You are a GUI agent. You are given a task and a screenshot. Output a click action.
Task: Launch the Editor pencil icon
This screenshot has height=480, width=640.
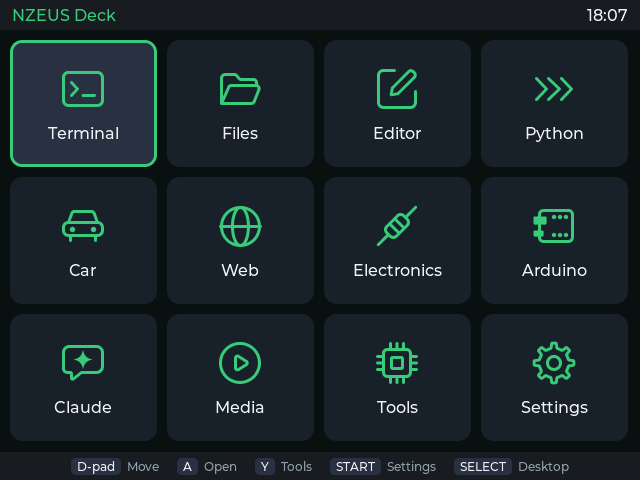(397, 89)
